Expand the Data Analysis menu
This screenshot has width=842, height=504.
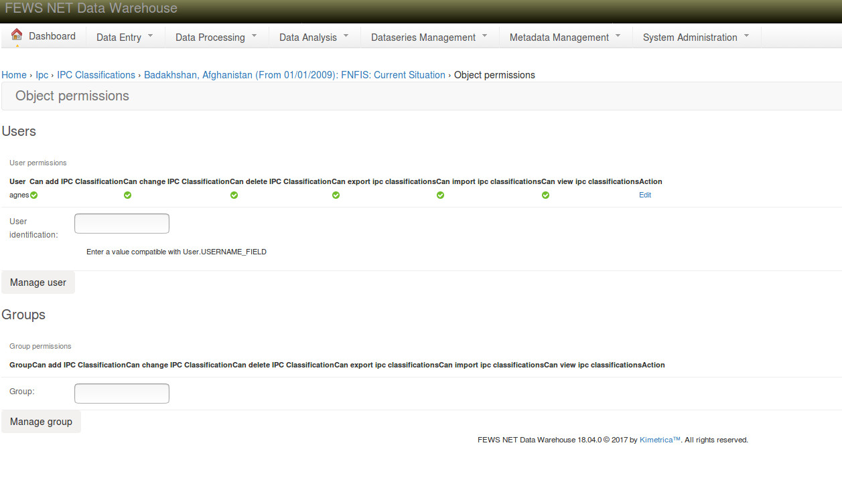(314, 37)
